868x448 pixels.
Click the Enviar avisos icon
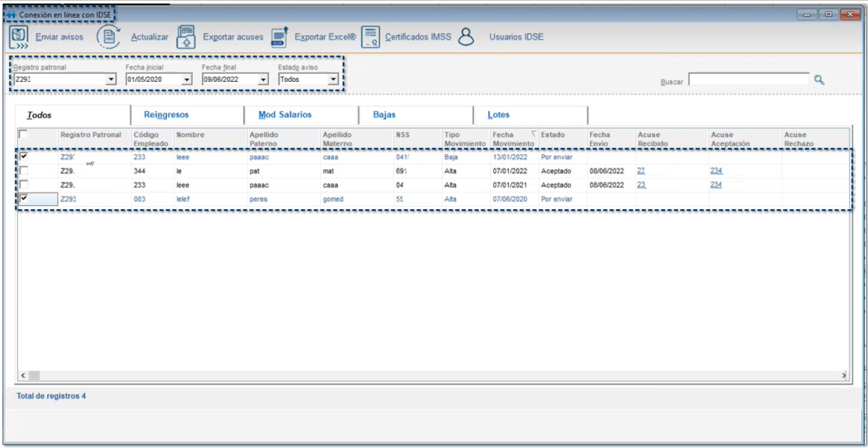18,38
